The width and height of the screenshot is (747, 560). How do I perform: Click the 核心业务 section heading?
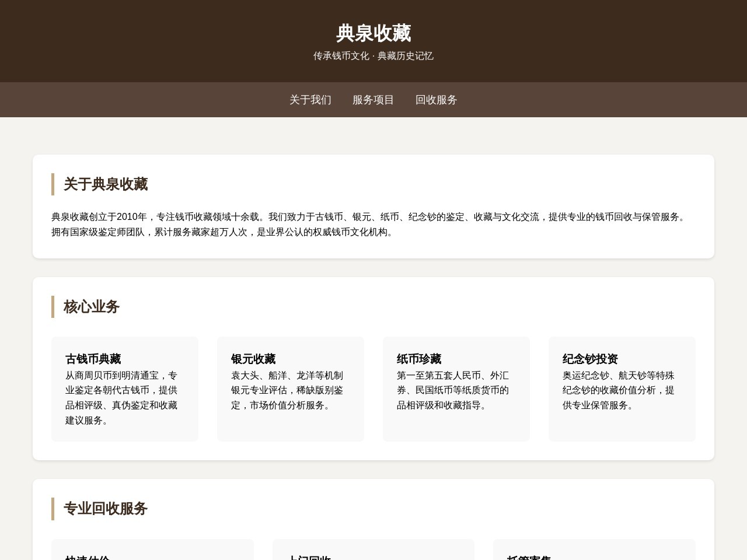(91, 307)
